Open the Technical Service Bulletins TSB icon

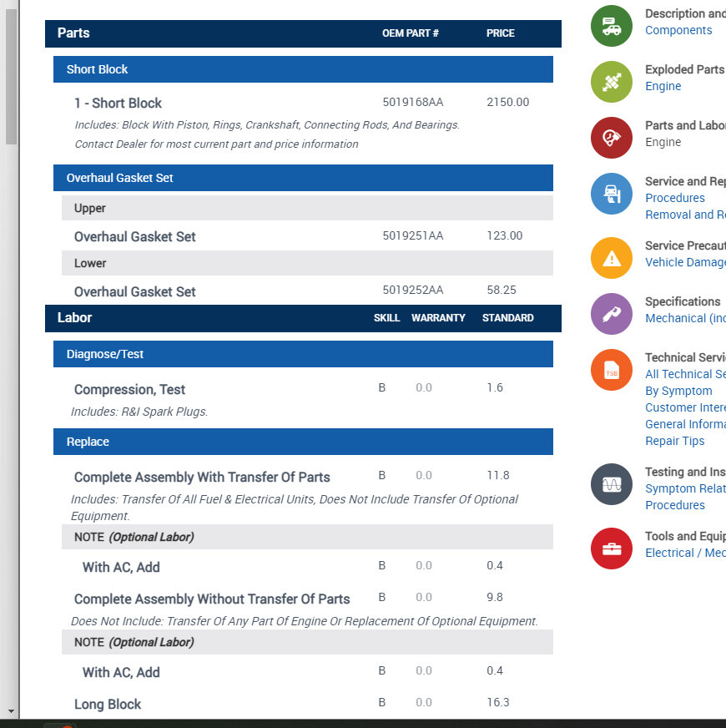point(612,370)
